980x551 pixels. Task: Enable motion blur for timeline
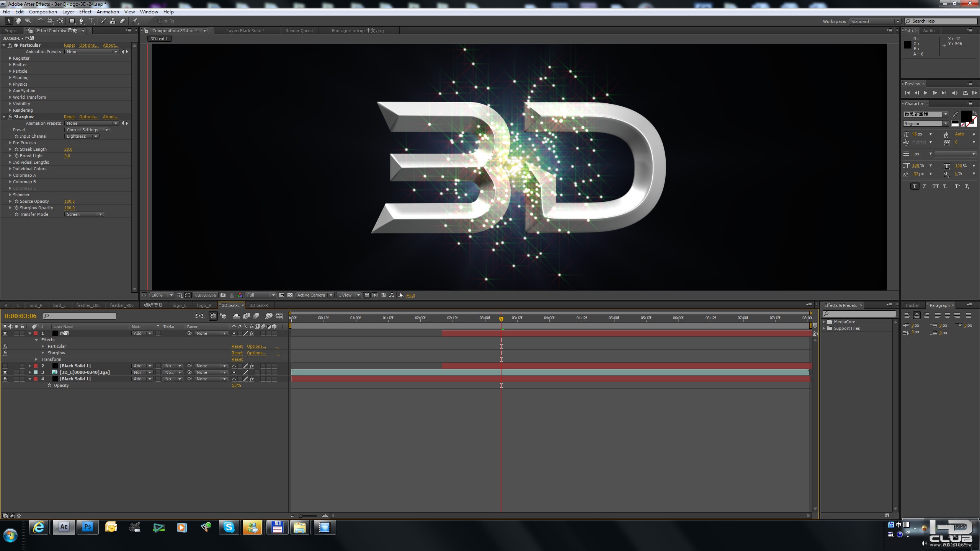(x=256, y=316)
